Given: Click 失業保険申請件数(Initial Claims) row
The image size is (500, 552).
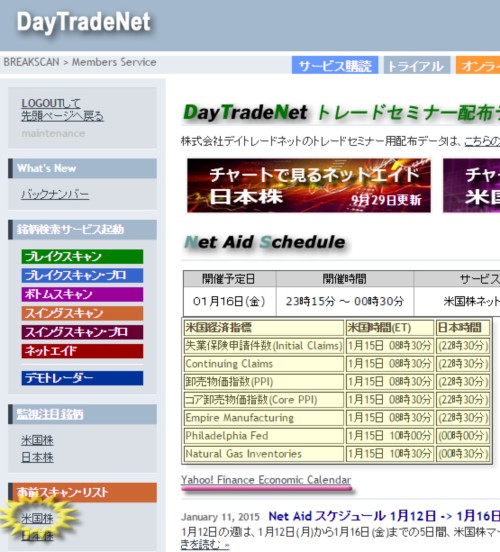Looking at the screenshot, I should [x=264, y=346].
